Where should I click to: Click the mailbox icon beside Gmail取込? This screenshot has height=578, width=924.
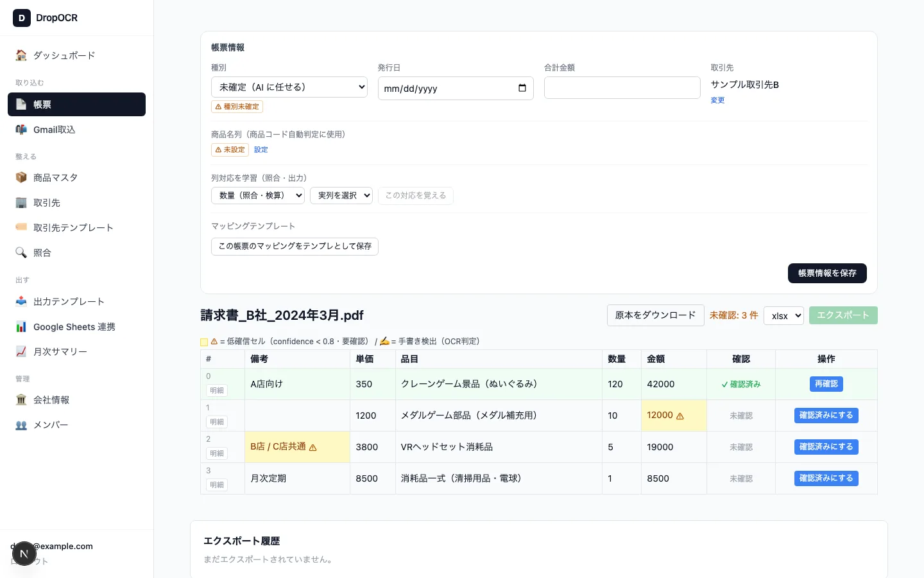(21, 130)
